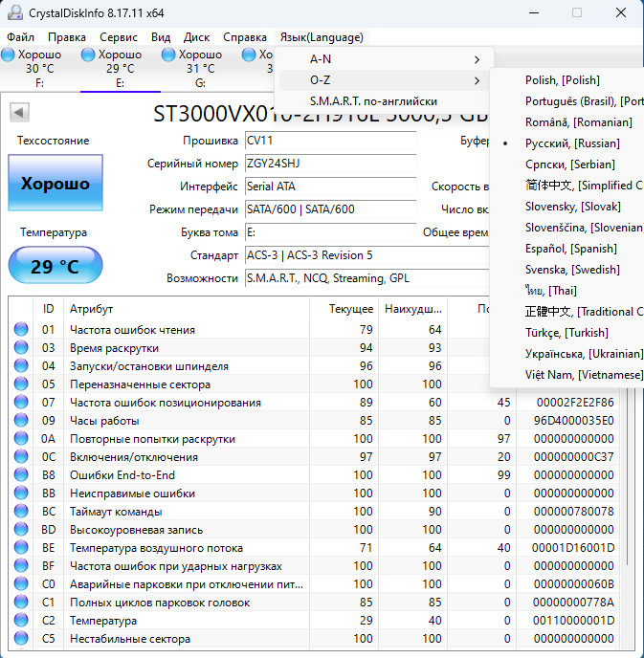Open the Диск menu
644x658 pixels.
[196, 37]
